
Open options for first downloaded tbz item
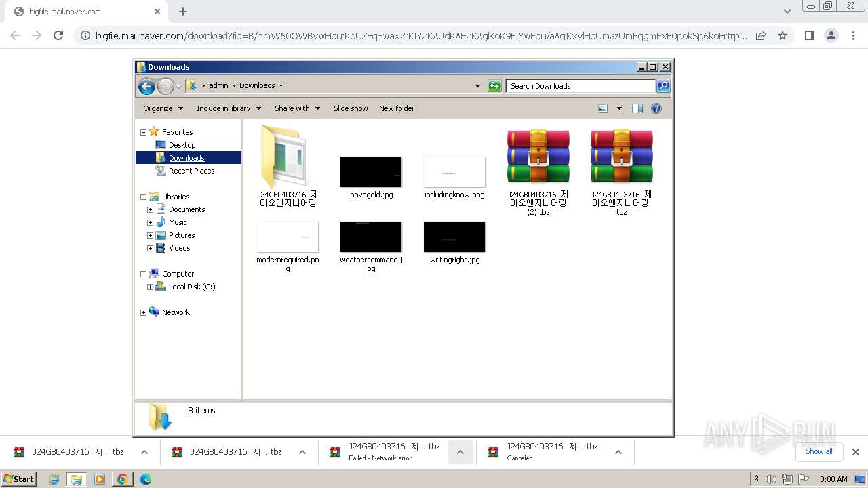pyautogui.click(x=144, y=452)
